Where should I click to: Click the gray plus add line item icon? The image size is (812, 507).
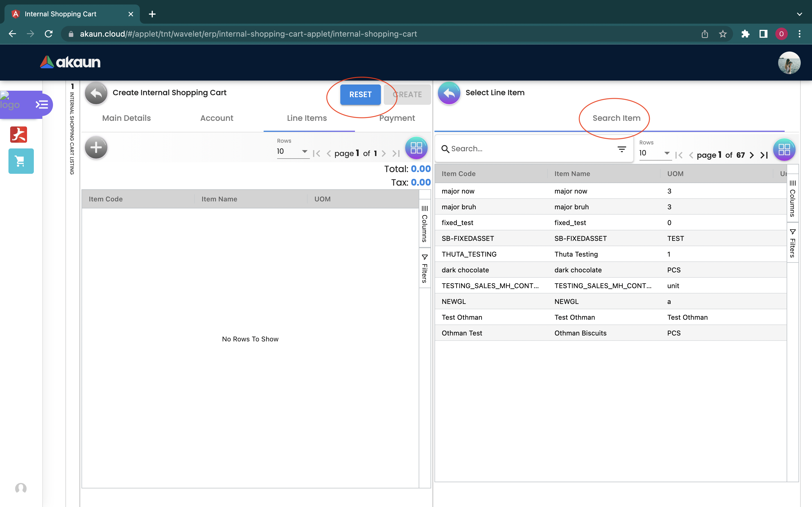pos(96,148)
